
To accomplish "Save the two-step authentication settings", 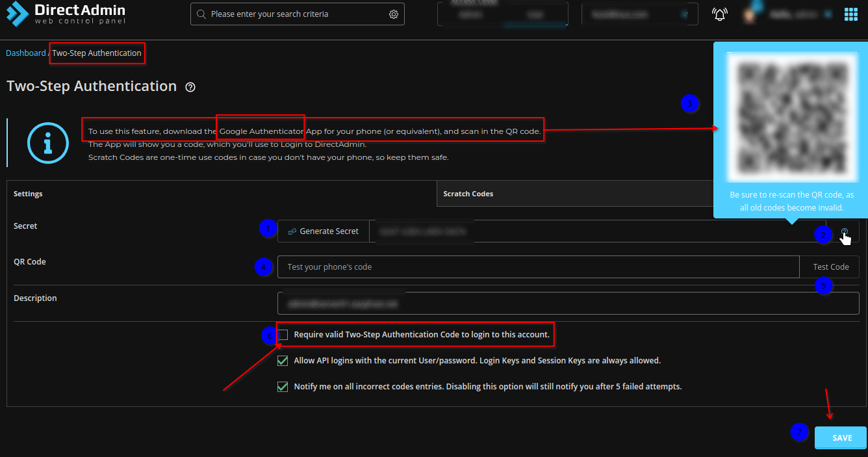I will 841,437.
